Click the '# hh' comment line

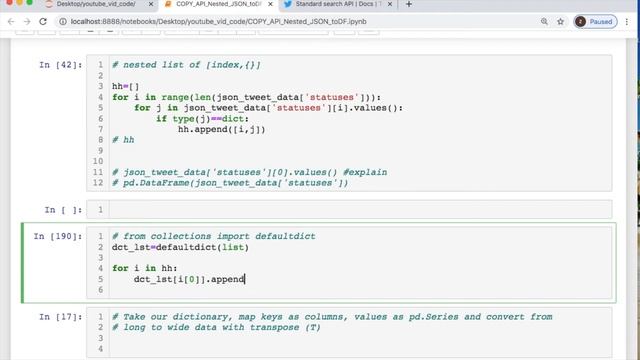pos(123,140)
